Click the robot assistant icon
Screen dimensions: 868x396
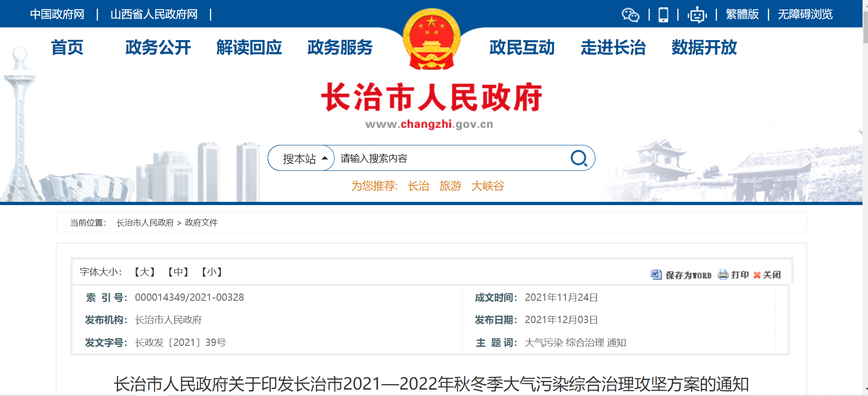click(x=696, y=15)
